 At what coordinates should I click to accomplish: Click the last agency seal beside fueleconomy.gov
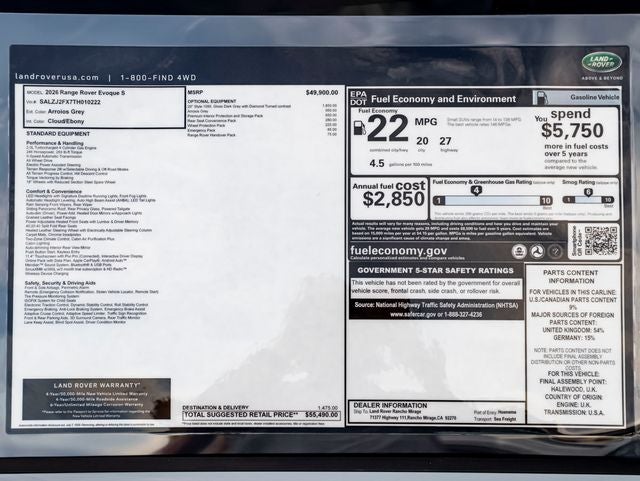click(555, 252)
